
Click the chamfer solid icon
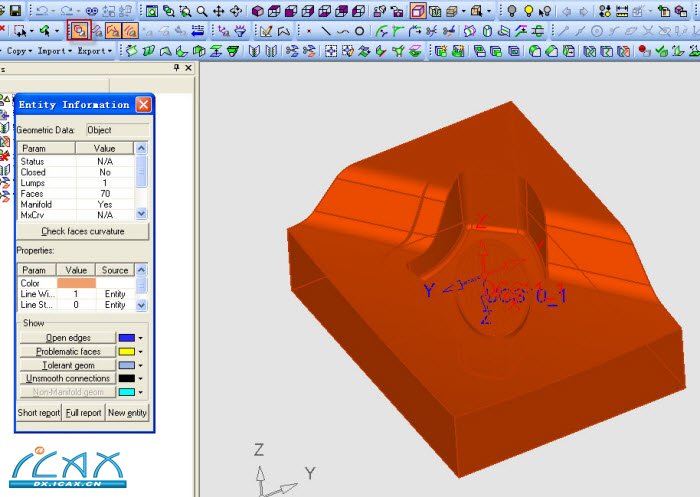tap(551, 51)
